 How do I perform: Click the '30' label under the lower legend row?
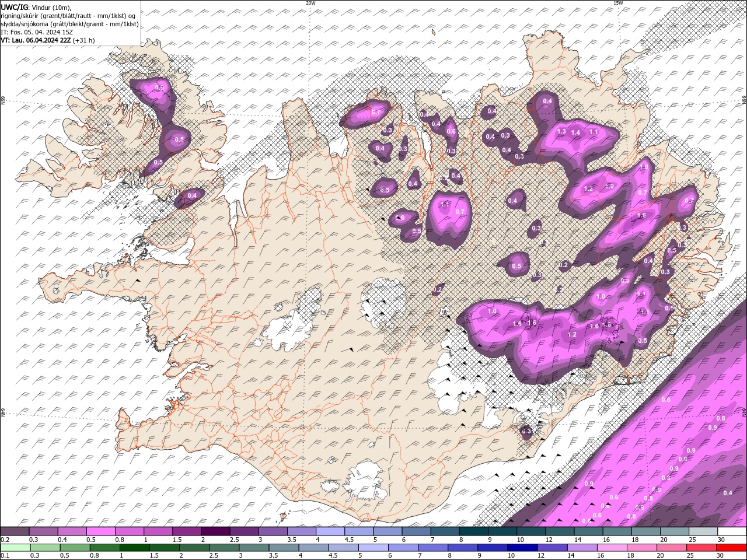[720, 556]
